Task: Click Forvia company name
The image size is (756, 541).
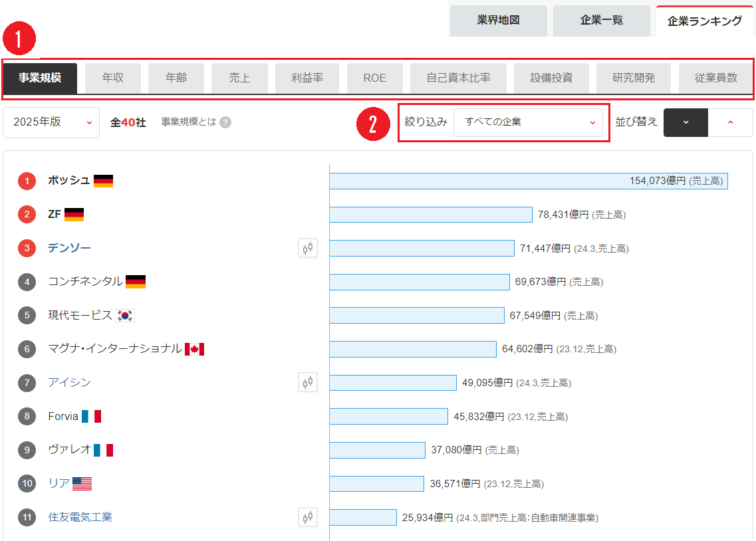Action: click(63, 416)
